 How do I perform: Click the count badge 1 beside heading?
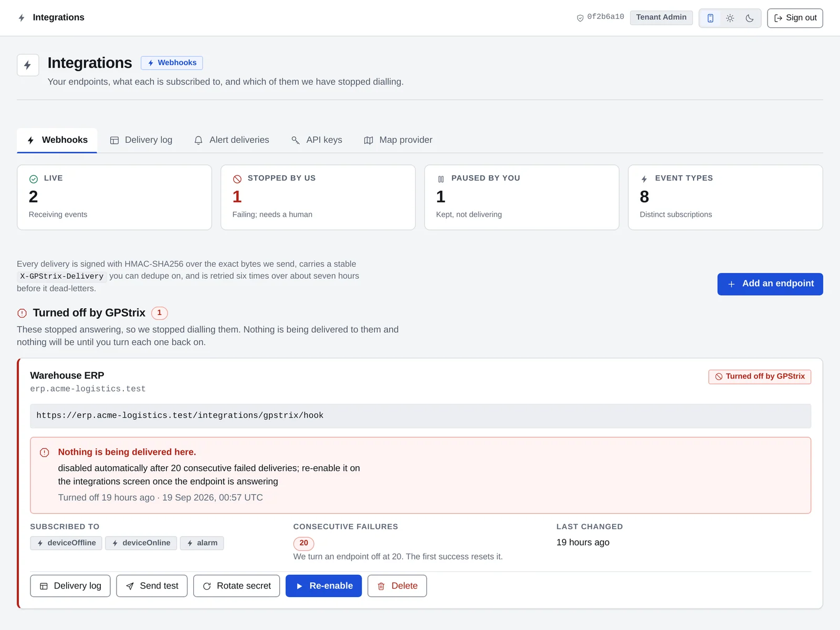tap(160, 313)
